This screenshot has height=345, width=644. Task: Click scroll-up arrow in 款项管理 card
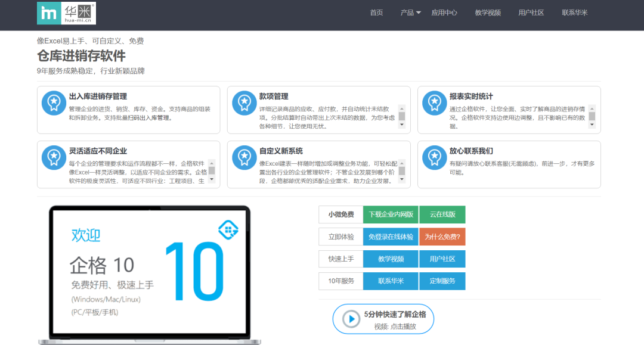pos(402,108)
